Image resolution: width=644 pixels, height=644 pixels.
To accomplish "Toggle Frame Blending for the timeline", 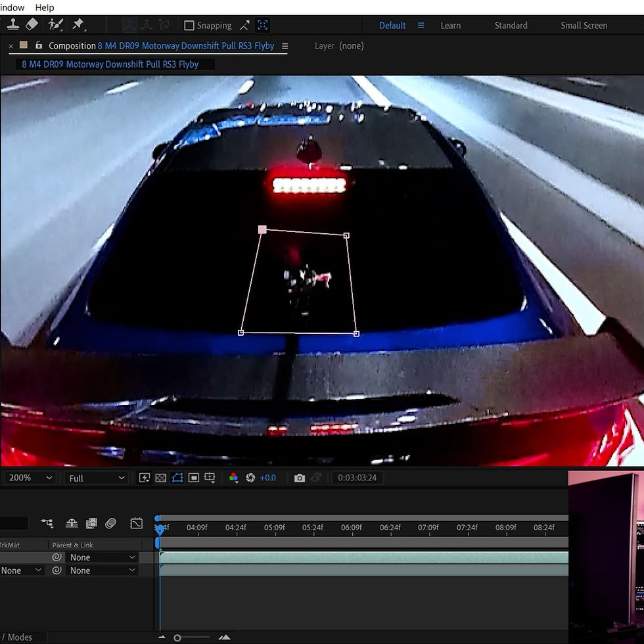I will 91,523.
